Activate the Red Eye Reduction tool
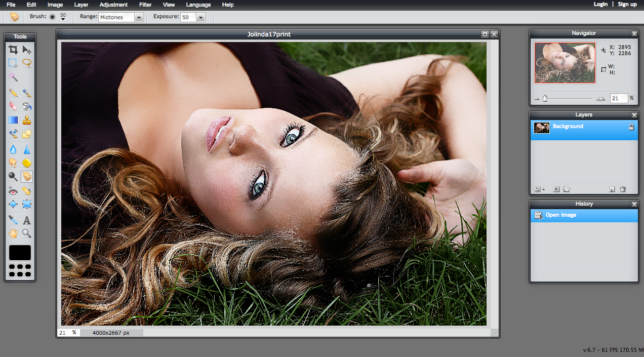The height and width of the screenshot is (357, 644). pyautogui.click(x=13, y=190)
